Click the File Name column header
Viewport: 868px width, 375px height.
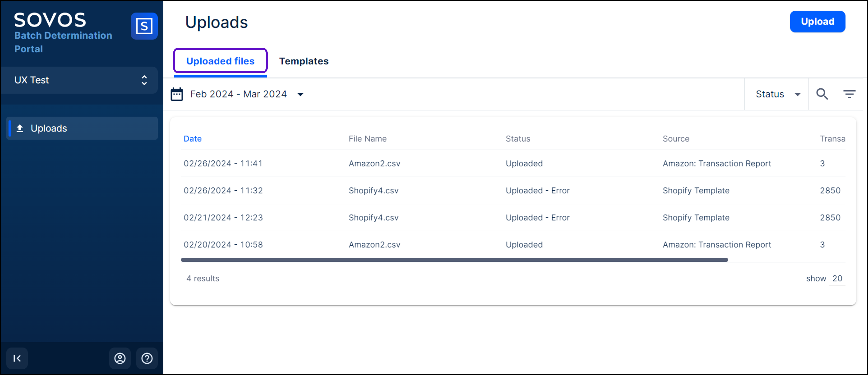pos(367,139)
